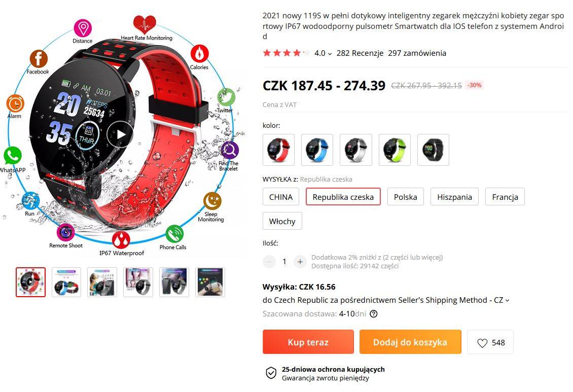Click the question mark icon beside estimated delivery
The image size is (573, 392).
374,314
